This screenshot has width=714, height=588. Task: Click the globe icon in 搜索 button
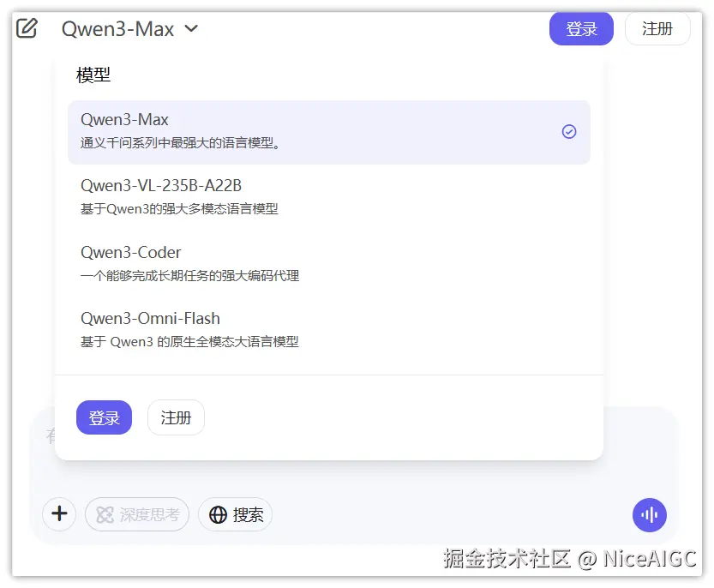(218, 515)
